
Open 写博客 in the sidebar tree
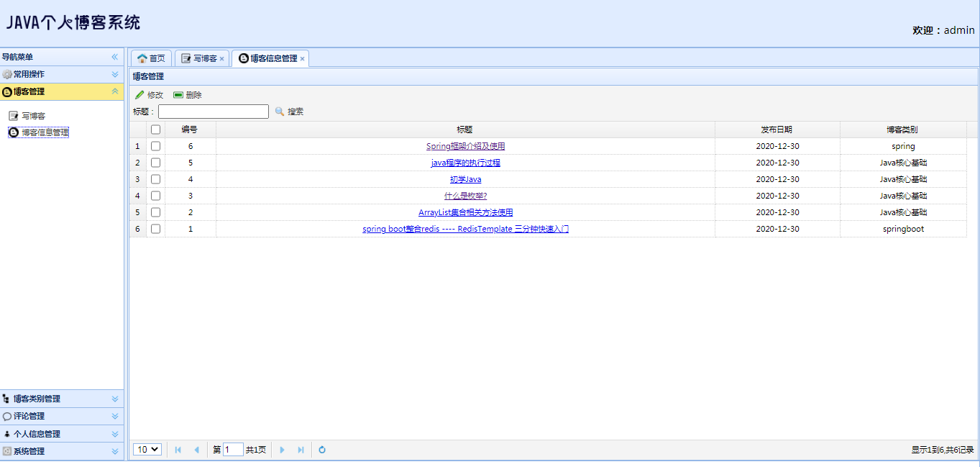pos(34,116)
